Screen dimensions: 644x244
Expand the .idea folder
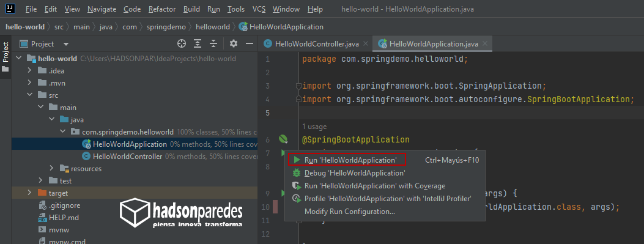pos(29,71)
